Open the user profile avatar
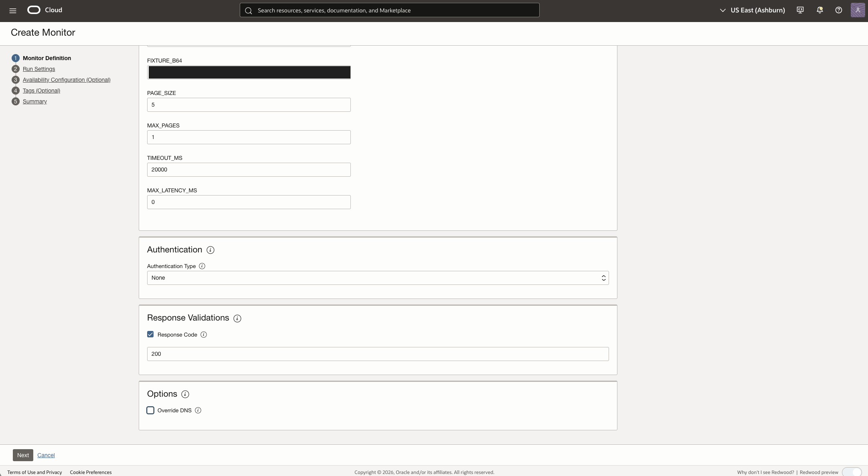 pos(858,10)
